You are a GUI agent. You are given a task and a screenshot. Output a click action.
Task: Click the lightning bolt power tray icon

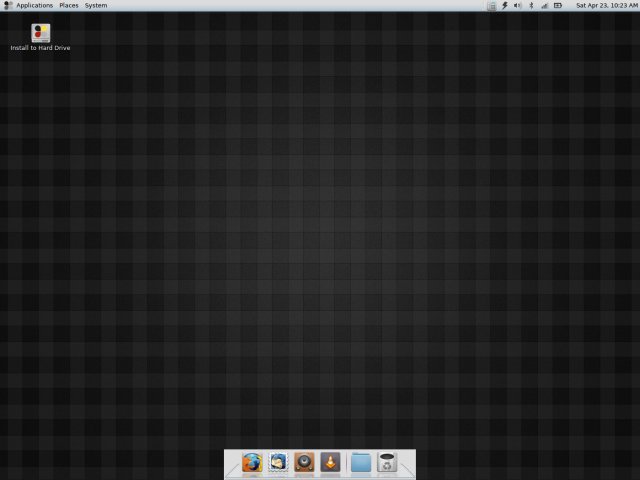[x=504, y=5]
